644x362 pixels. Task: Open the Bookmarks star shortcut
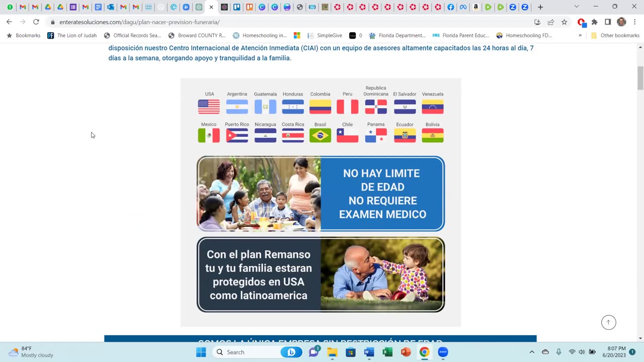[x=23, y=36]
